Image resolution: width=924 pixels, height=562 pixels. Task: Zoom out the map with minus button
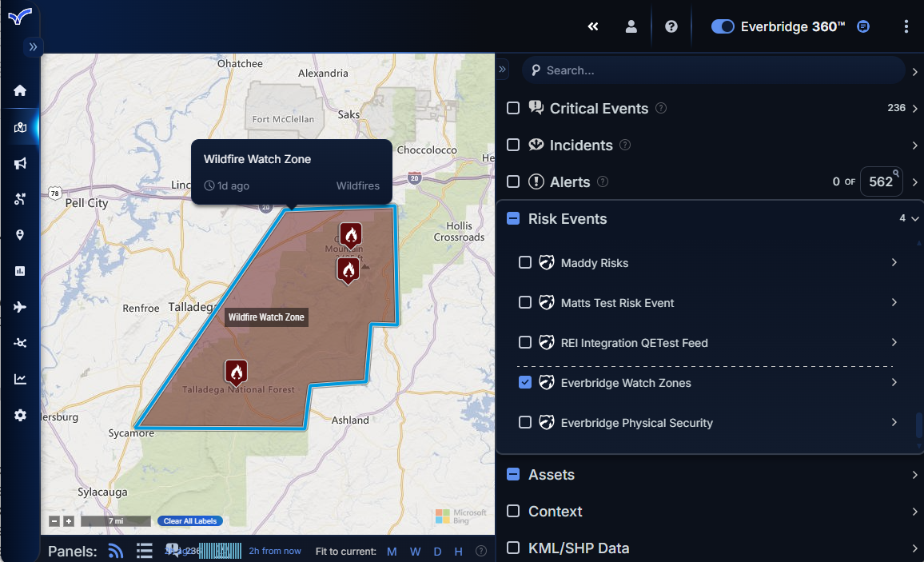pos(54,520)
